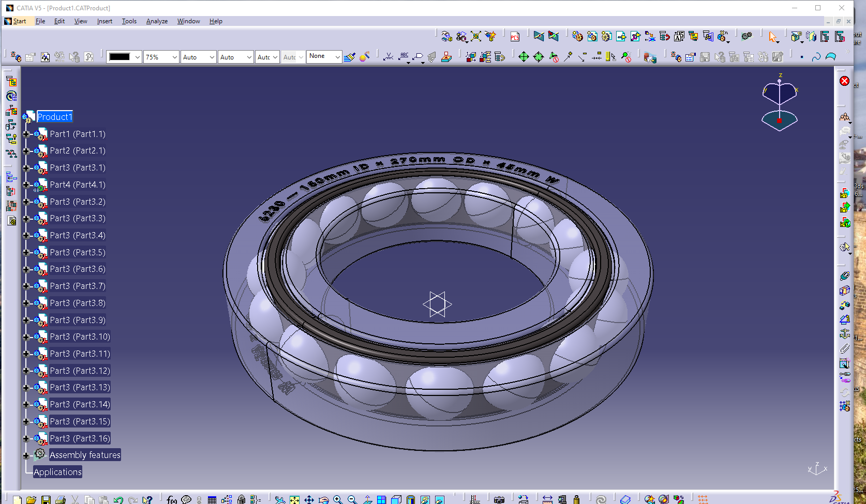Open the 75% transparency dropdown
The height and width of the screenshot is (504, 866).
tap(174, 57)
